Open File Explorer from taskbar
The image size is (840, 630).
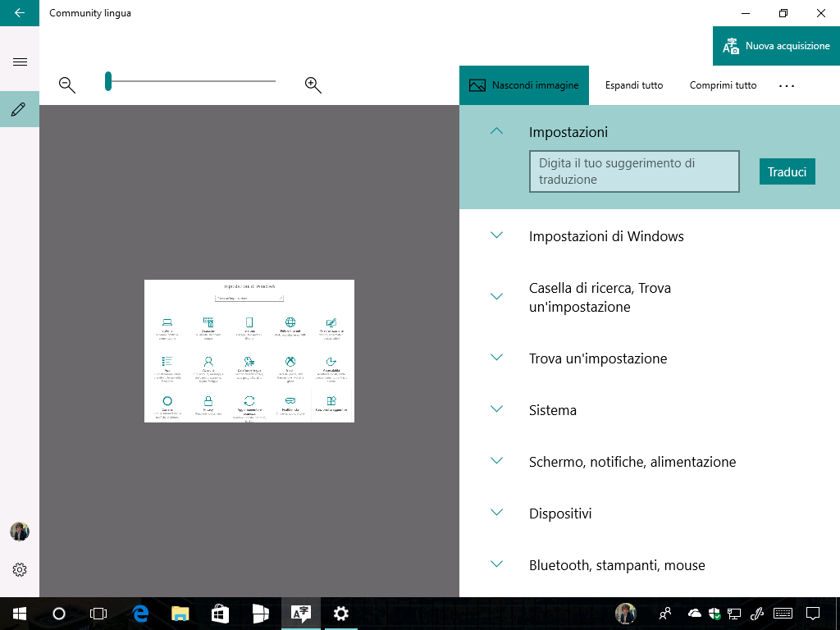[x=180, y=614]
